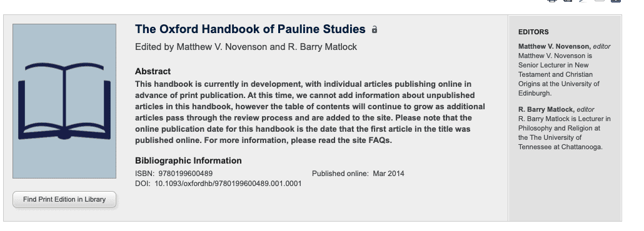The image size is (644, 231).
Task: Click the lock icon beside the handbook title
Action: (374, 29)
